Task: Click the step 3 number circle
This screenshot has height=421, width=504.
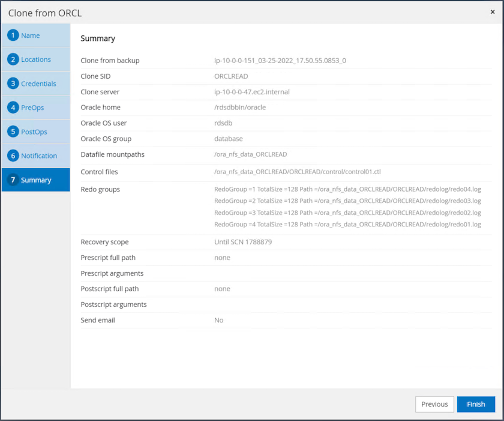Action: click(13, 83)
